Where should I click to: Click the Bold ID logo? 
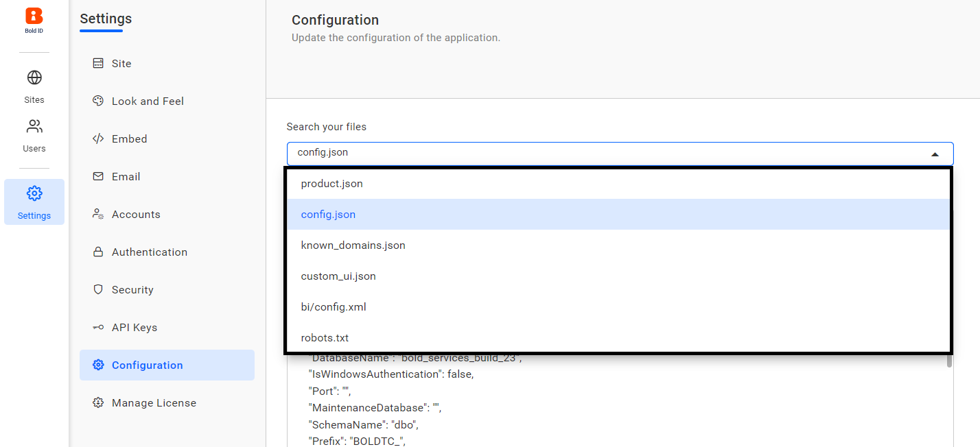34,15
